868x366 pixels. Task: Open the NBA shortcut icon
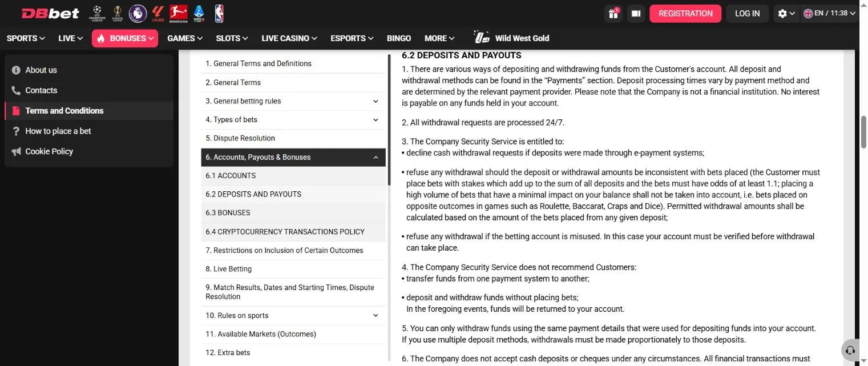coord(219,13)
